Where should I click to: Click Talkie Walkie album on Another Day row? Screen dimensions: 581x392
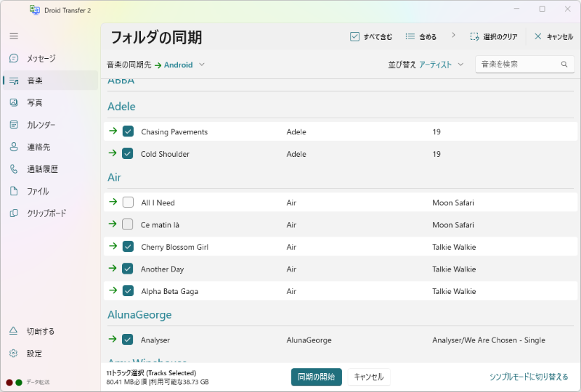pyautogui.click(x=454, y=269)
